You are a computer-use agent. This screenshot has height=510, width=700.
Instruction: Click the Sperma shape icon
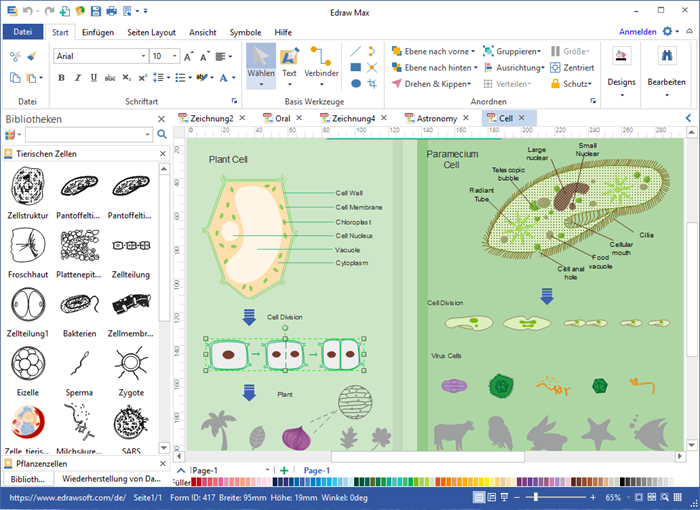tap(78, 363)
